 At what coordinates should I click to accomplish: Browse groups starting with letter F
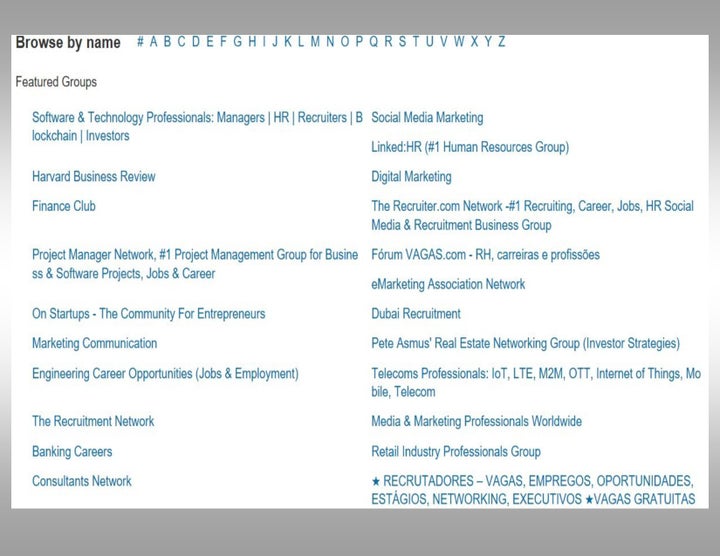pyautogui.click(x=223, y=42)
